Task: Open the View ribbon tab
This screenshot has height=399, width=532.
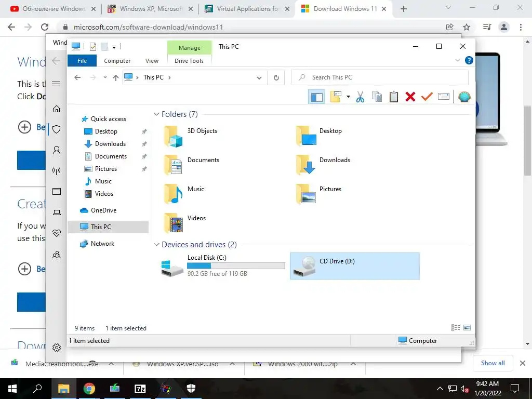Action: pyautogui.click(x=152, y=61)
